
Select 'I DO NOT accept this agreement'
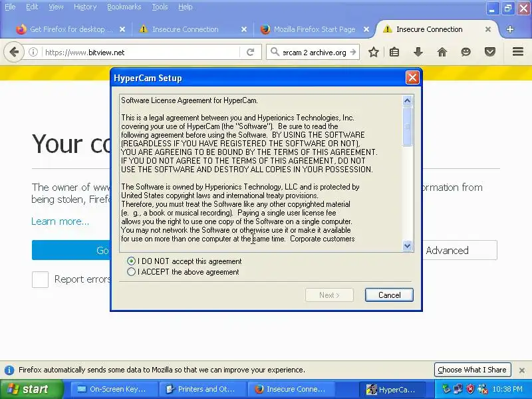[x=131, y=261]
